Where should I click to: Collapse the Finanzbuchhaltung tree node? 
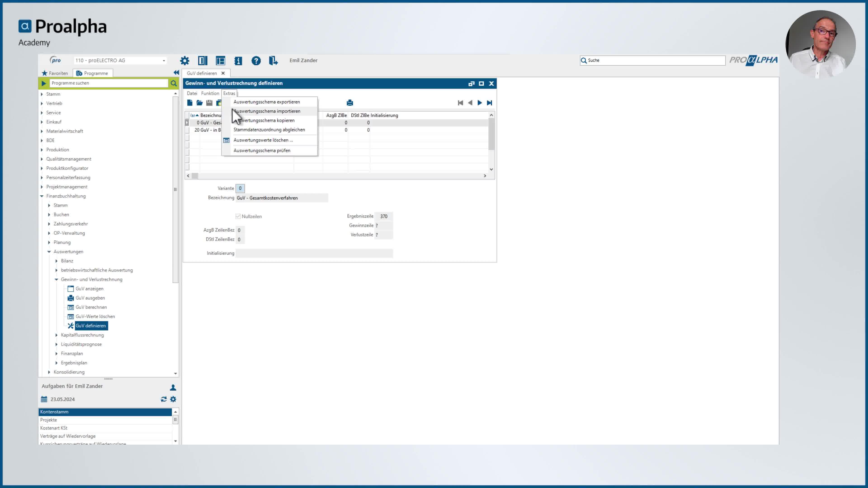pos(42,196)
